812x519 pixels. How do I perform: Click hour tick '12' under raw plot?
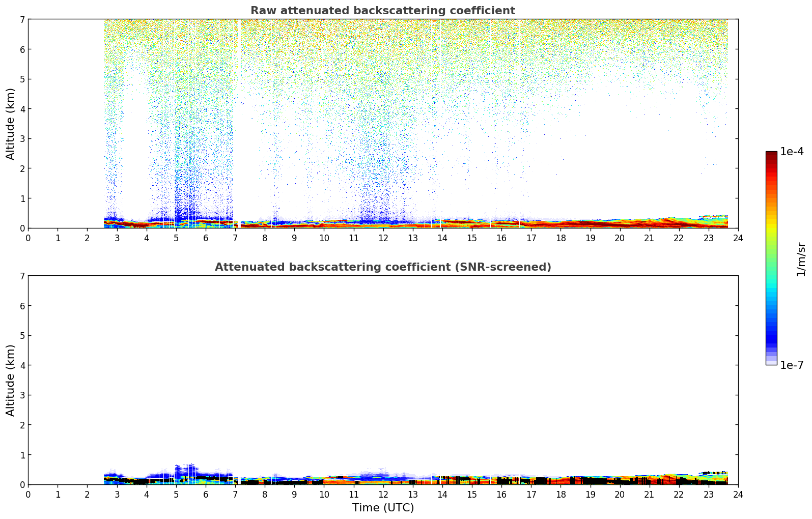click(383, 238)
